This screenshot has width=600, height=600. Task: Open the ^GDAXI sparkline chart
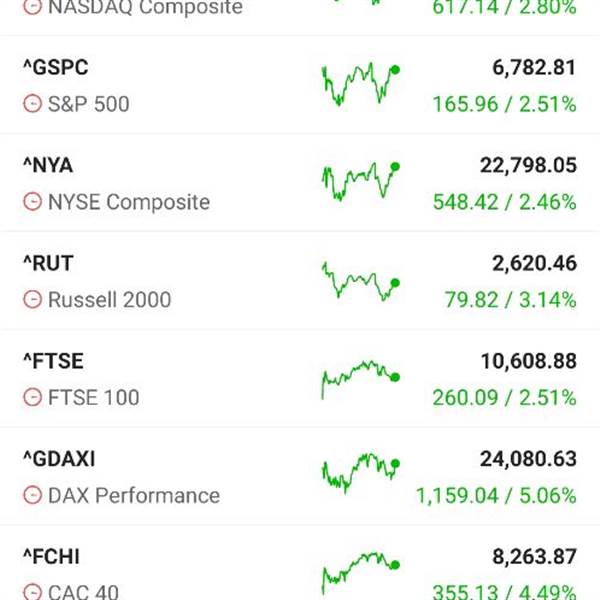pyautogui.click(x=360, y=474)
